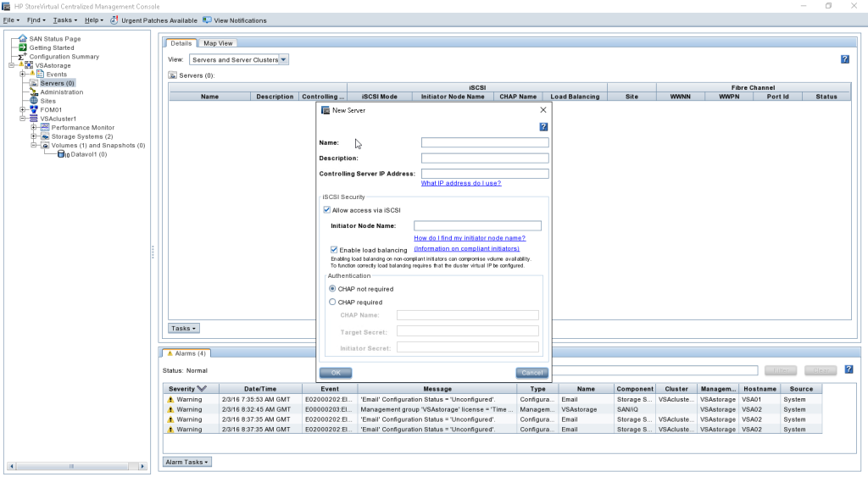Viewport: 868px width, 477px height.
Task: Open the Tasks dropdown under the servers table
Action: [184, 328]
